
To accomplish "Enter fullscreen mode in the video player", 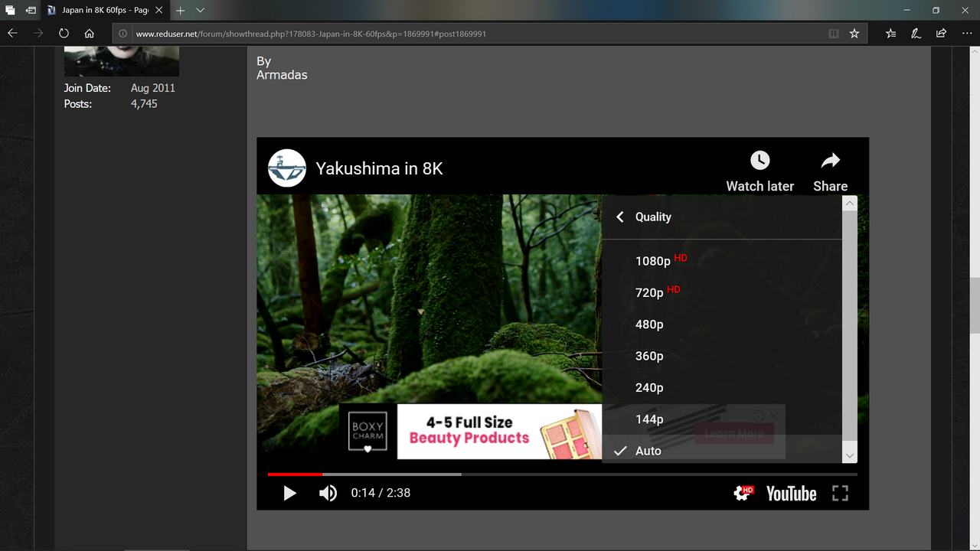I will [840, 494].
